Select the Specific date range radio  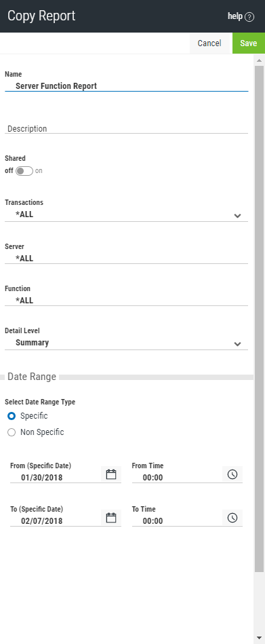[x=12, y=416]
